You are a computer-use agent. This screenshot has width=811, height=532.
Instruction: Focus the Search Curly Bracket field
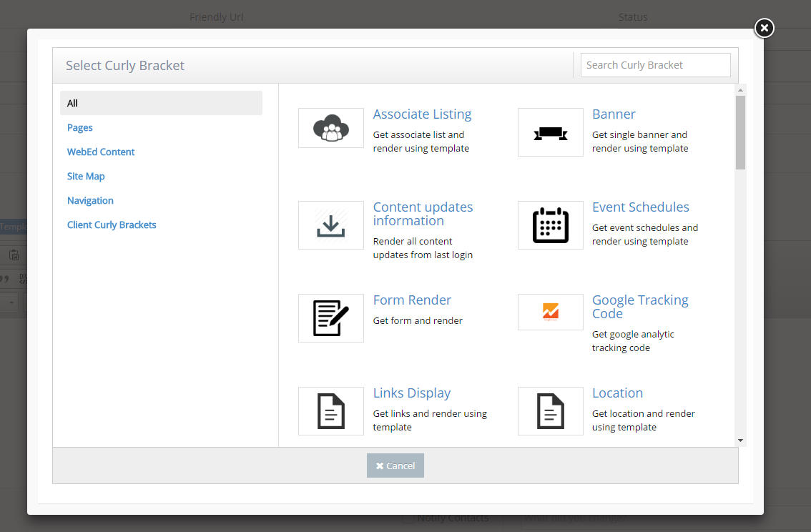tap(655, 65)
